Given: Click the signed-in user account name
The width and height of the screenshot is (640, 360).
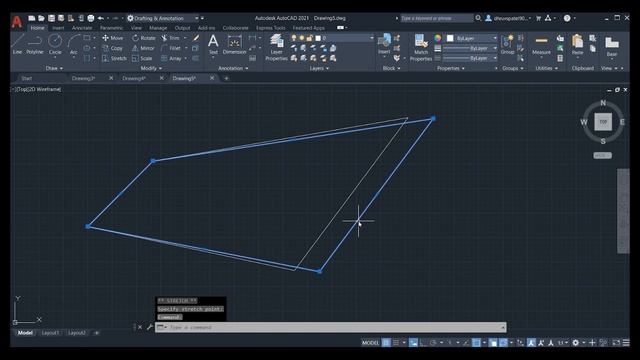Looking at the screenshot, I should 510,18.
